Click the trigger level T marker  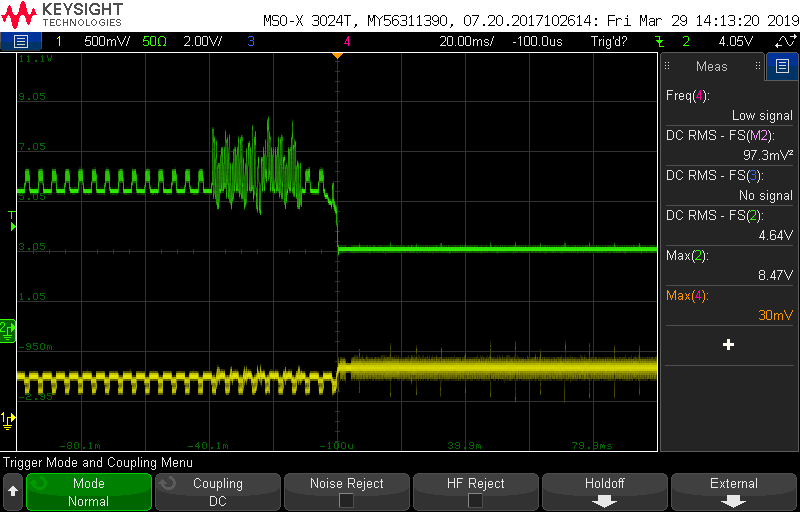[x=12, y=222]
